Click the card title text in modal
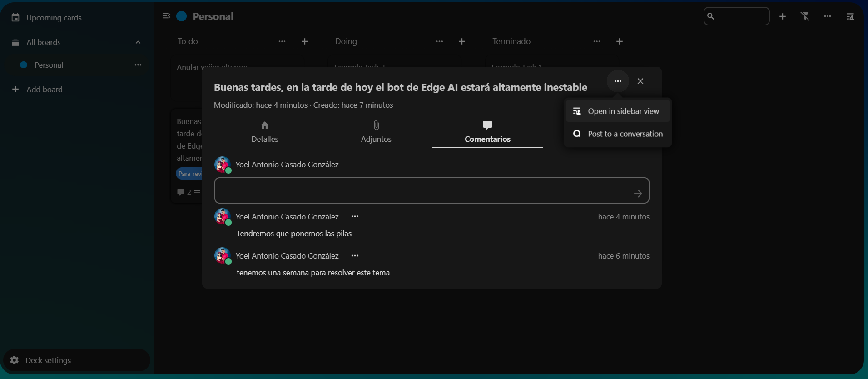This screenshot has width=868, height=379. point(401,87)
